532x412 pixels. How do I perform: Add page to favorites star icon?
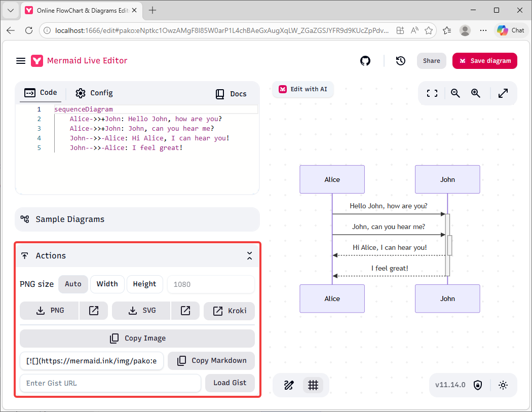[429, 30]
